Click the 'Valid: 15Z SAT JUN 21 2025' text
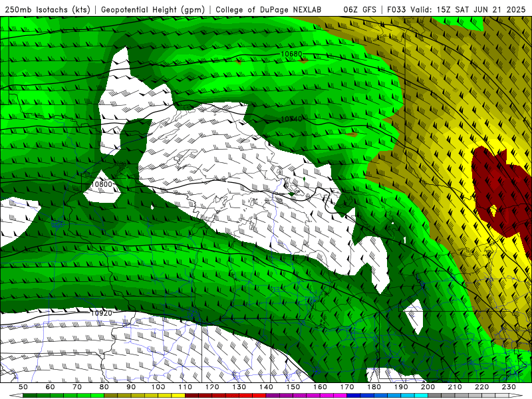Viewport: 532px width, 399px height. click(x=468, y=9)
